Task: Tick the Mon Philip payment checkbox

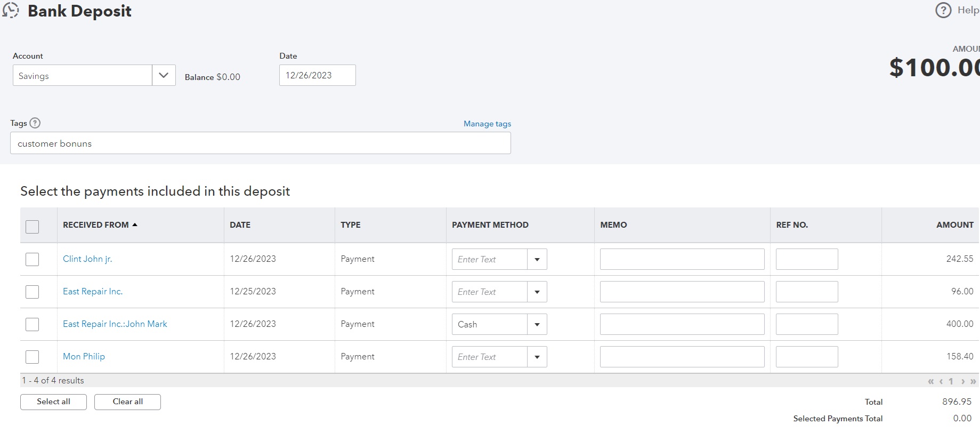Action: point(33,357)
